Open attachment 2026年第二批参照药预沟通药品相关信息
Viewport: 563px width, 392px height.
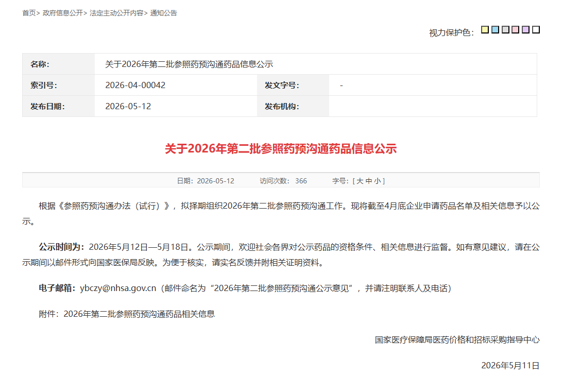pyautogui.click(x=139, y=314)
